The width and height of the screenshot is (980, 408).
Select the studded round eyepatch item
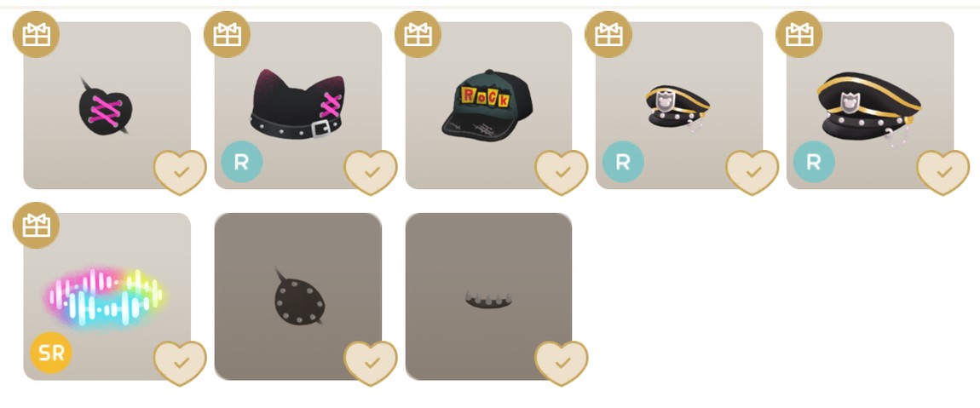297,296
